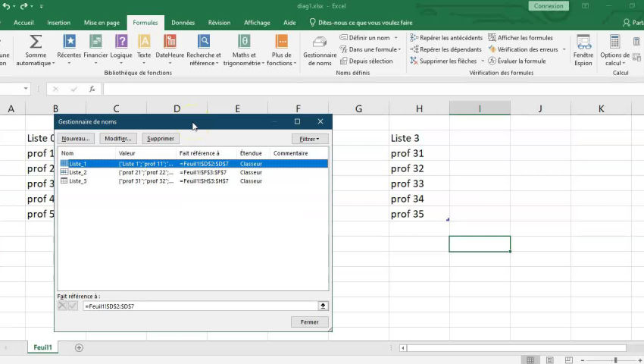
Task: Switch to the Données ribbon tab
Action: 183,23
